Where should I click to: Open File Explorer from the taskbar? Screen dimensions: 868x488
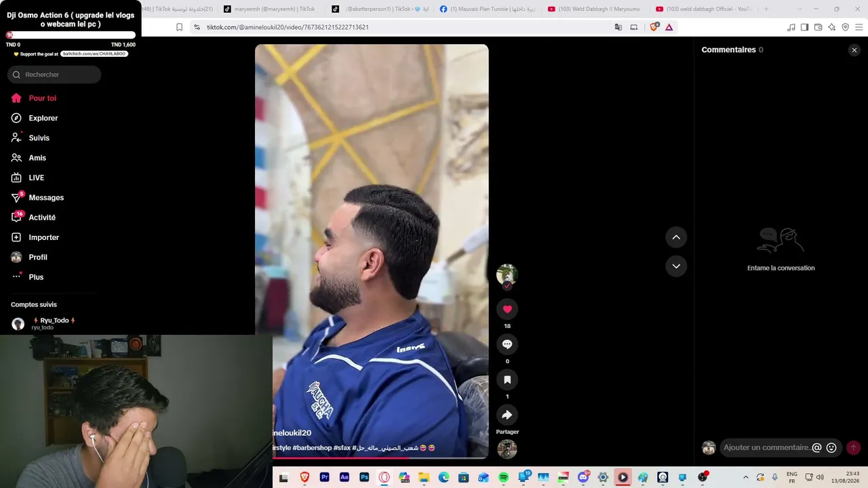tap(424, 477)
